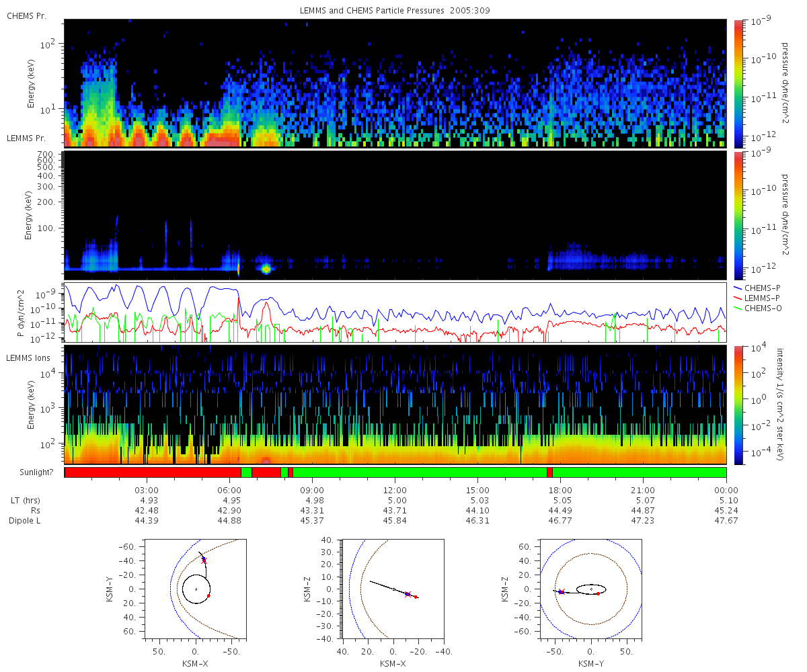Screen dimensions: 807x672
Task: Click the 18:00 time tick label
Action: coord(561,489)
